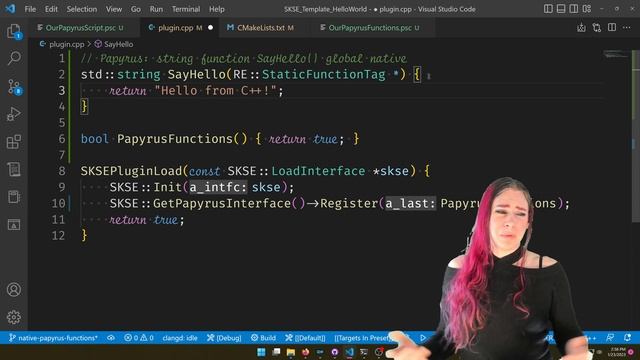
Task: Click the "Hello from C++!" string literal
Action: (x=216, y=91)
